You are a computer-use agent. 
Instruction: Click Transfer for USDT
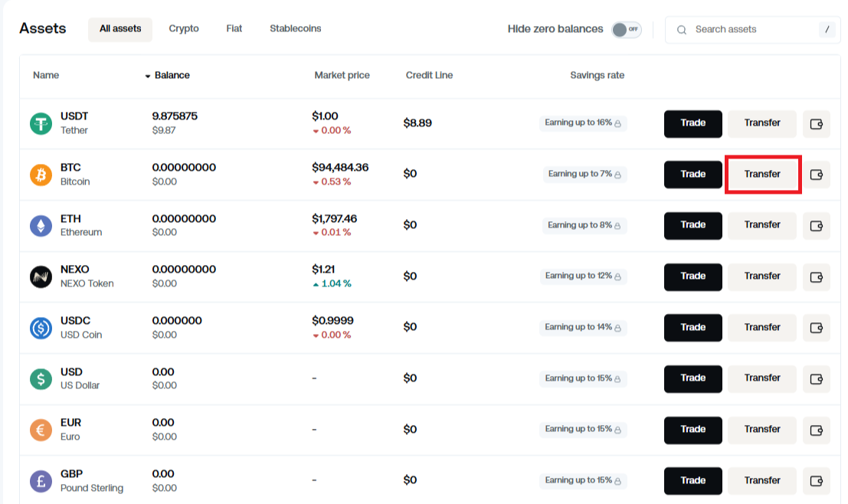[x=762, y=124]
